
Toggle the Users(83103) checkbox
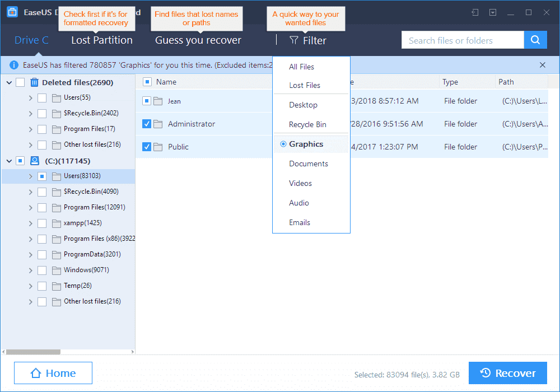(x=42, y=176)
